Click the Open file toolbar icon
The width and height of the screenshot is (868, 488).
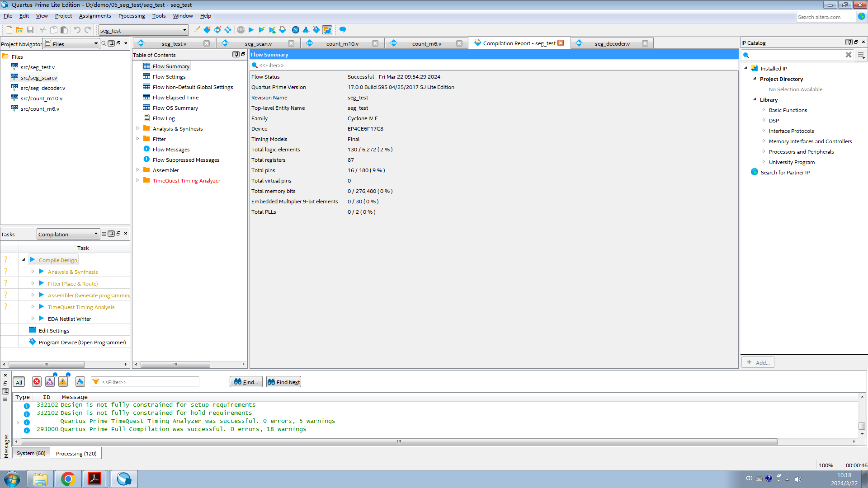[x=19, y=30]
